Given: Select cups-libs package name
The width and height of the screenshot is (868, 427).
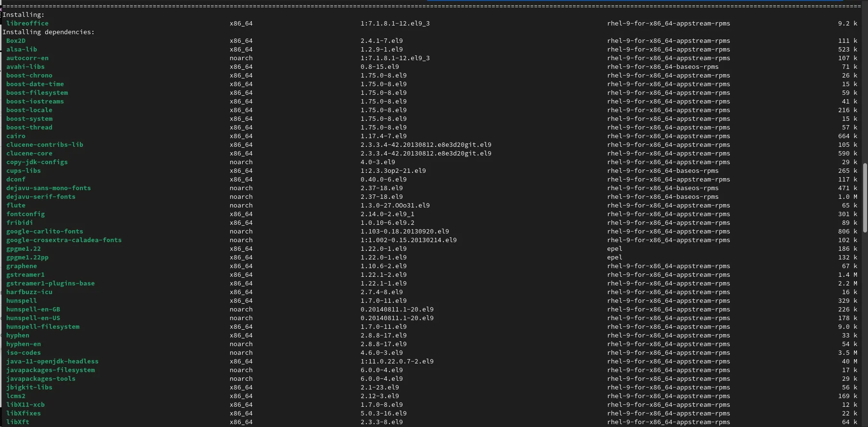Looking at the screenshot, I should click(x=24, y=170).
